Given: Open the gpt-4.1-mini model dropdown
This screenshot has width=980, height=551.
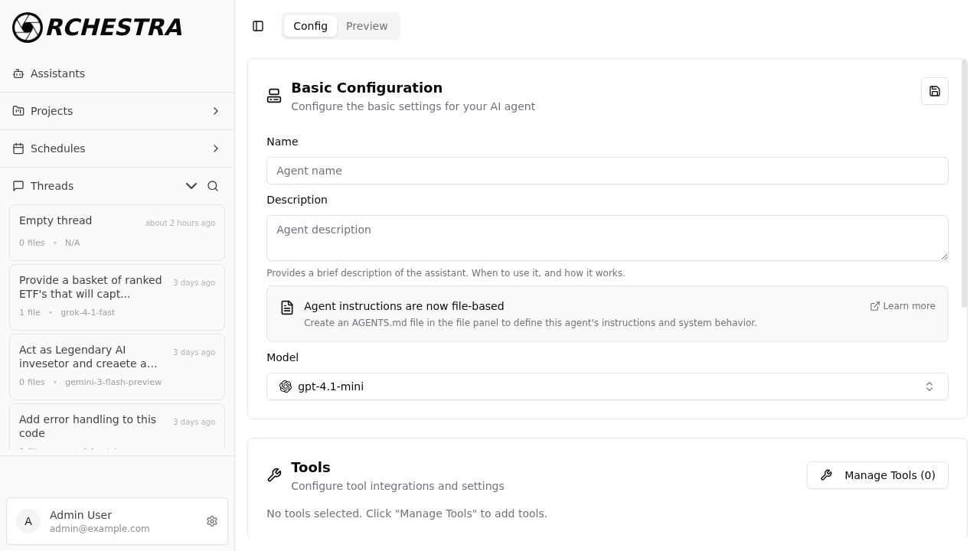Looking at the screenshot, I should point(607,386).
